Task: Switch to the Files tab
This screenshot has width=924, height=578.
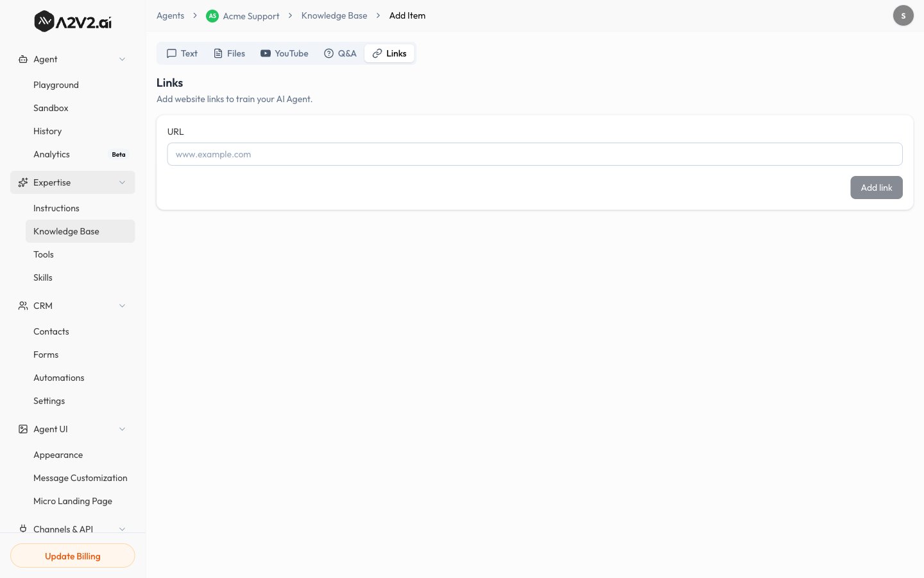Action: click(x=229, y=53)
